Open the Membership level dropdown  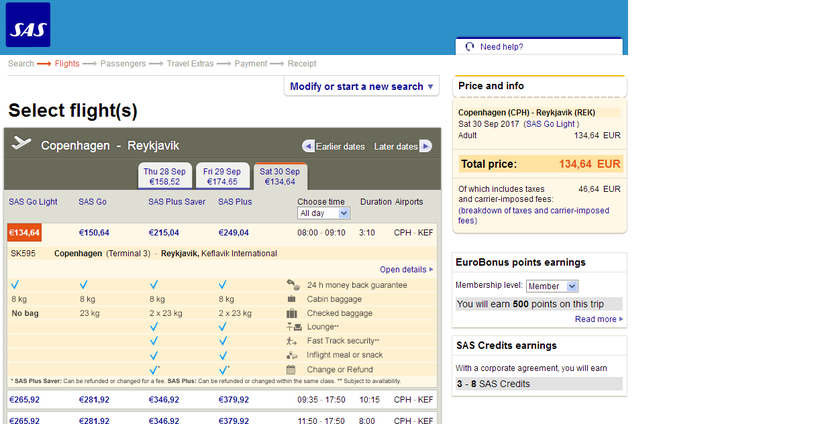coord(552,286)
